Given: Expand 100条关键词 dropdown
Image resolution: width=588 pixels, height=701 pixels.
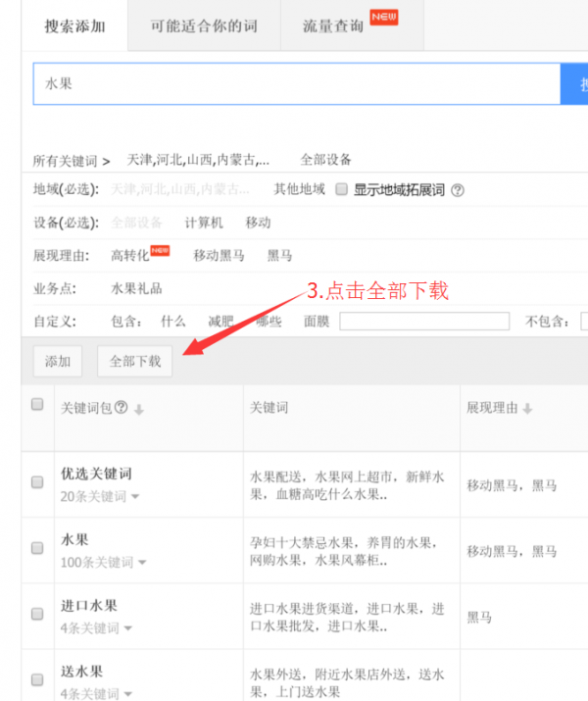Looking at the screenshot, I should 104,562.
